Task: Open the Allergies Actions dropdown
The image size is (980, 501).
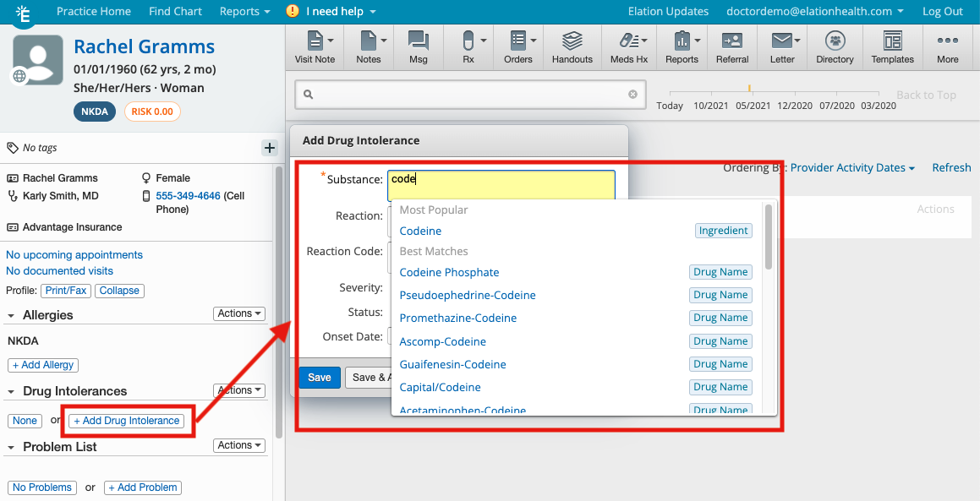Action: 239,313
